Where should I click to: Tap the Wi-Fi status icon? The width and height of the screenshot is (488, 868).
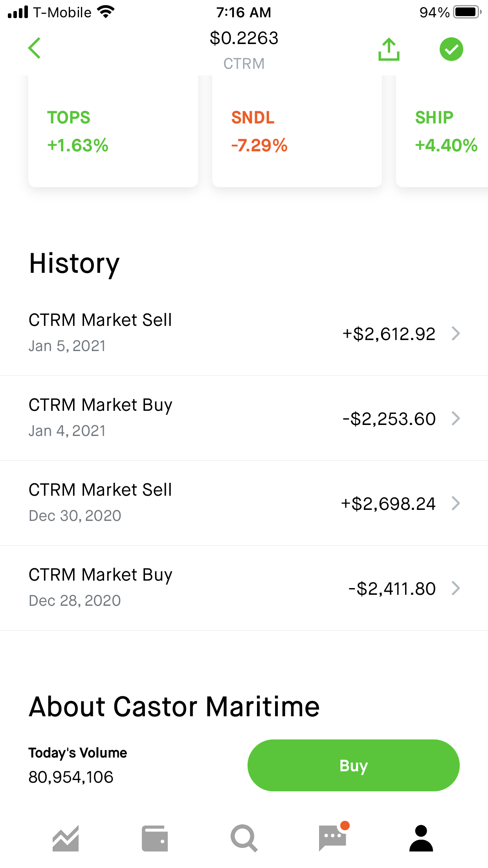(x=105, y=12)
